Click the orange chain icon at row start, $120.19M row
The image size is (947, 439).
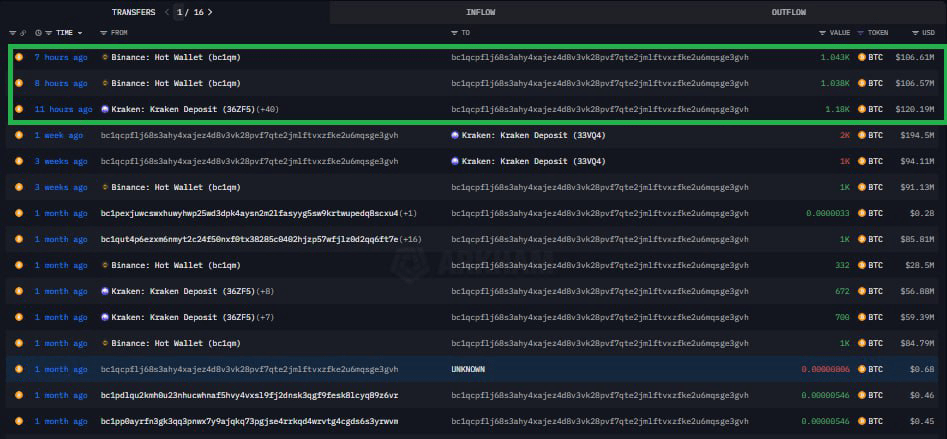click(19, 109)
